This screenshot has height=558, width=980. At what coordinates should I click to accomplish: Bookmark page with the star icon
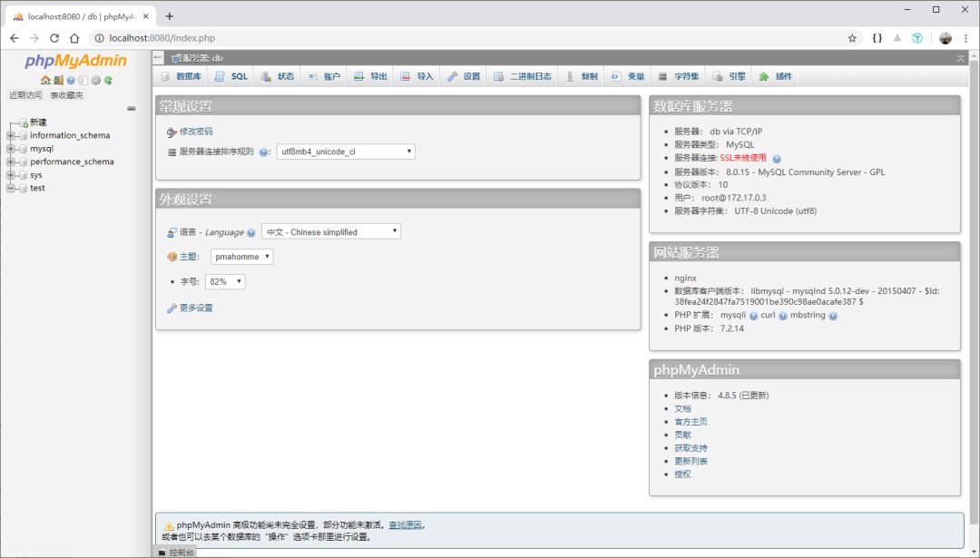click(x=852, y=38)
